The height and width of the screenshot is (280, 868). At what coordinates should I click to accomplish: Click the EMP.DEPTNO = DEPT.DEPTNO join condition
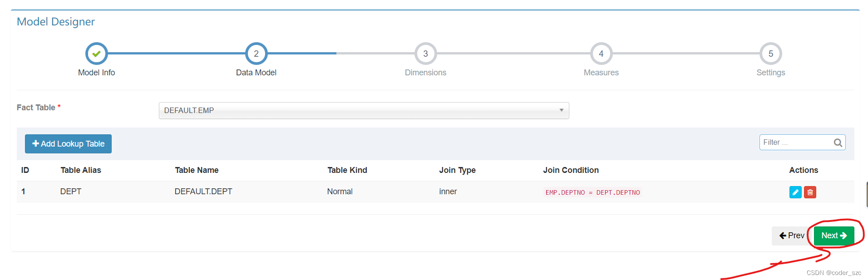(592, 192)
